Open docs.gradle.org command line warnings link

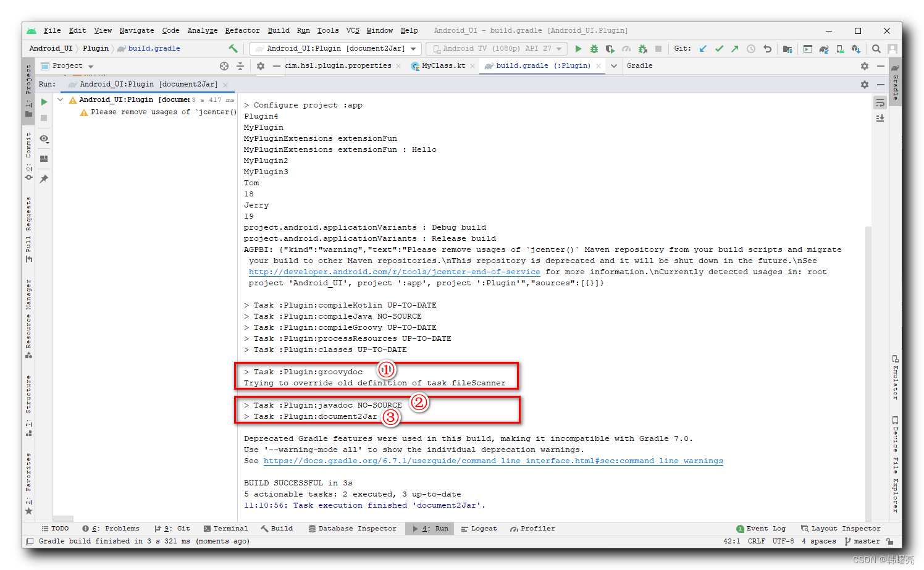[493, 461]
